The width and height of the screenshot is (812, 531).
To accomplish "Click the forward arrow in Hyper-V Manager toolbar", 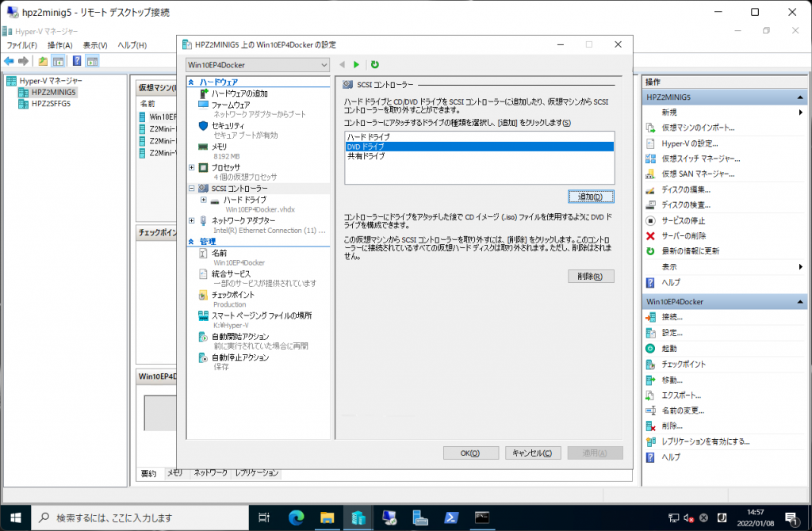I will coord(23,61).
